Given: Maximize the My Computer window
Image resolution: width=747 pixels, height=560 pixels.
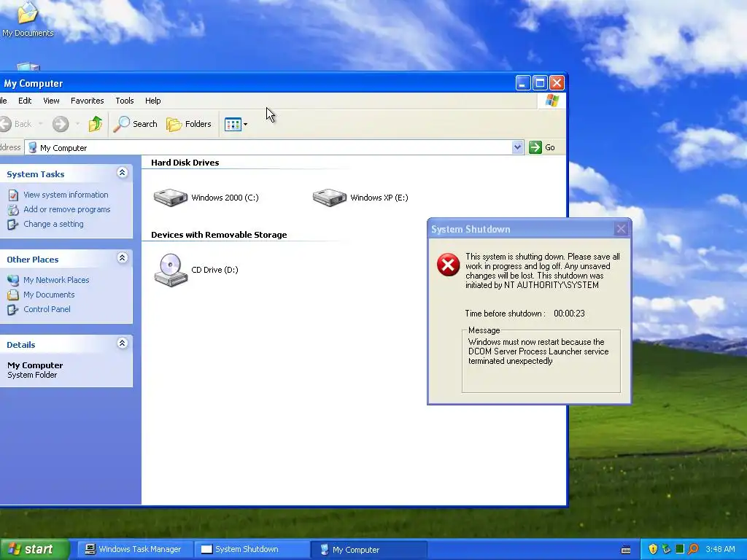Looking at the screenshot, I should [540, 83].
